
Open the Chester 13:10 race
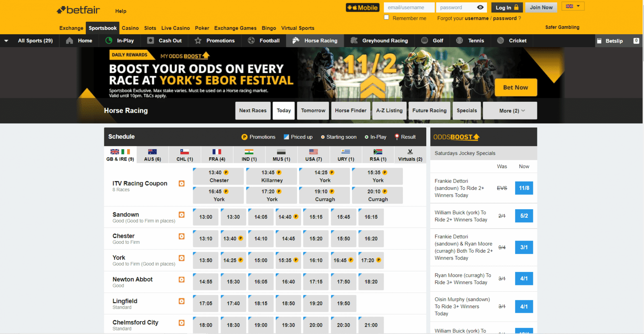tap(206, 239)
